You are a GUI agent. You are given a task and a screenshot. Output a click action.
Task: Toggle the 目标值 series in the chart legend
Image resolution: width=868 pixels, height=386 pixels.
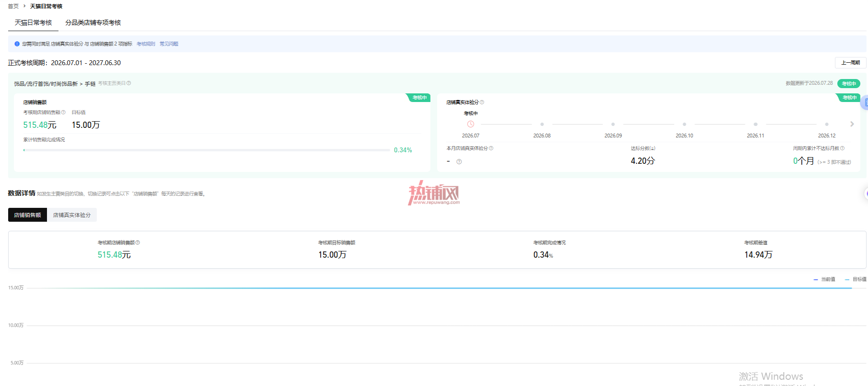(x=856, y=279)
